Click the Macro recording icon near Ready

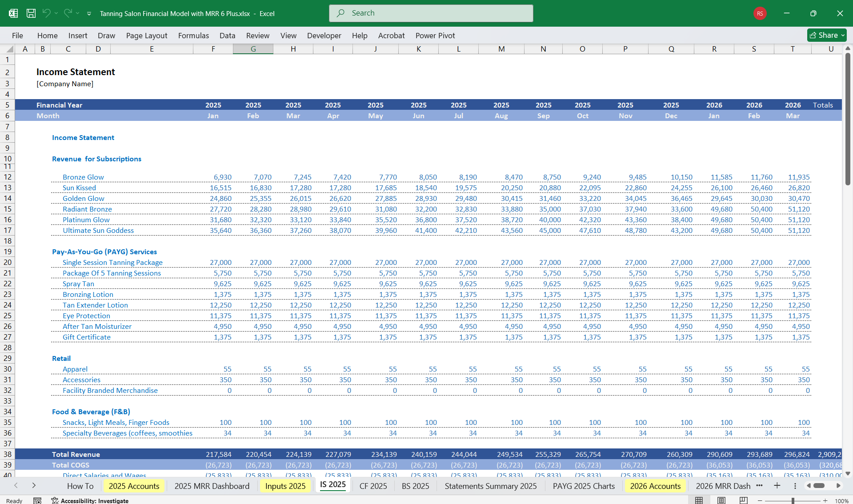pos(37,500)
